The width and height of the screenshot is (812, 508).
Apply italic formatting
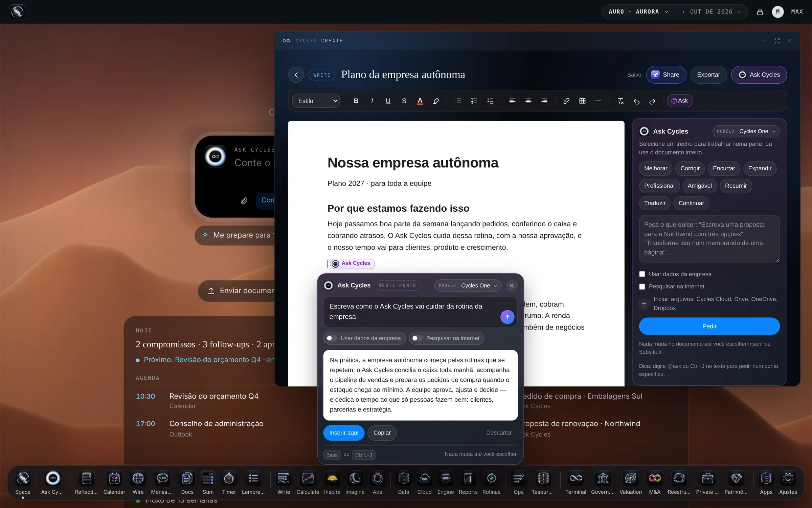(x=372, y=101)
